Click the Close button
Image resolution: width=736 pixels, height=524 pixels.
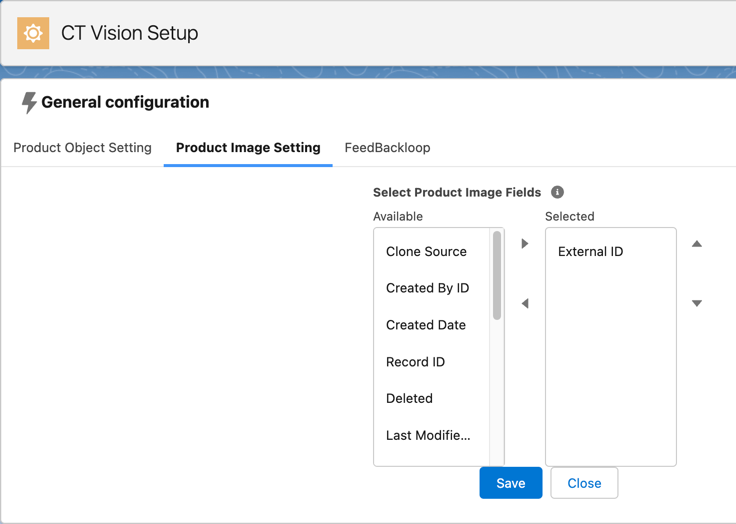tap(584, 483)
